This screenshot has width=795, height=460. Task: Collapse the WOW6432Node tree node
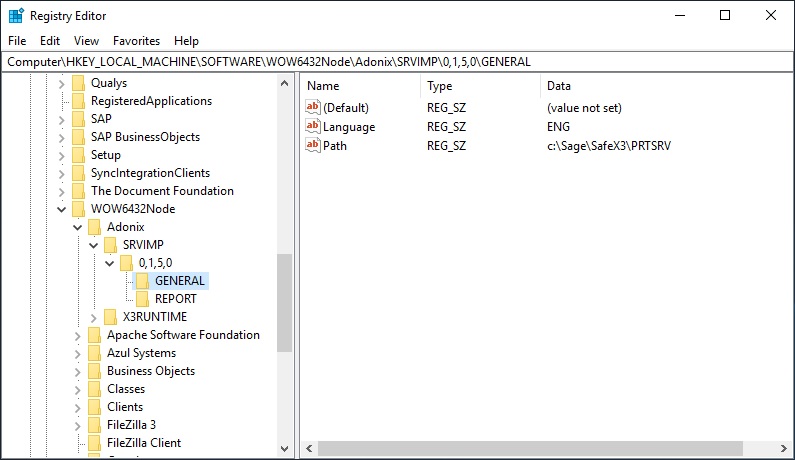[x=63, y=209]
